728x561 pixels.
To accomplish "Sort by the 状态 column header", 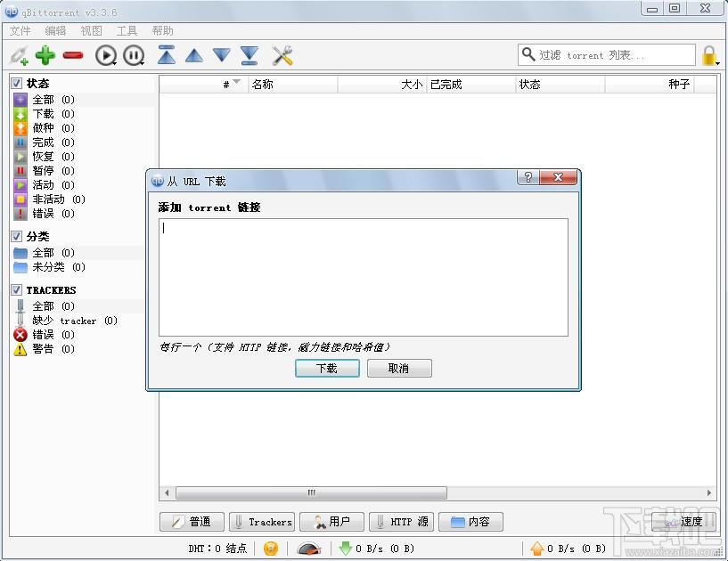I will pyautogui.click(x=560, y=84).
